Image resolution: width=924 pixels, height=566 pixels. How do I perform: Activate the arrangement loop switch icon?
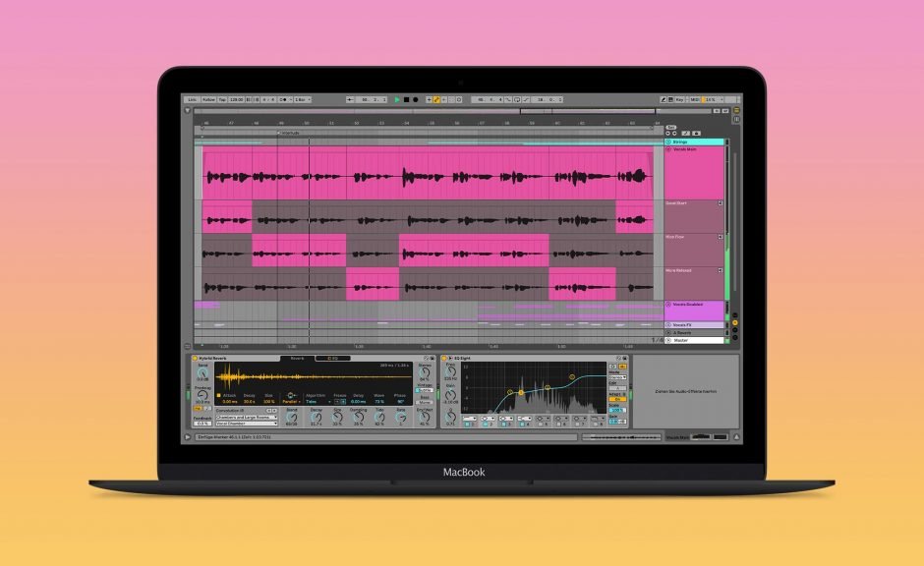coord(516,99)
